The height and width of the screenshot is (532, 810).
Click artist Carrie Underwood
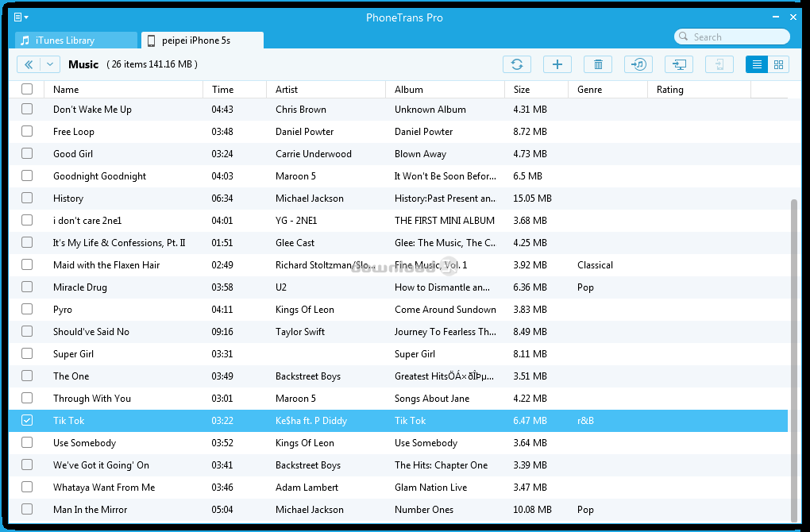point(314,153)
